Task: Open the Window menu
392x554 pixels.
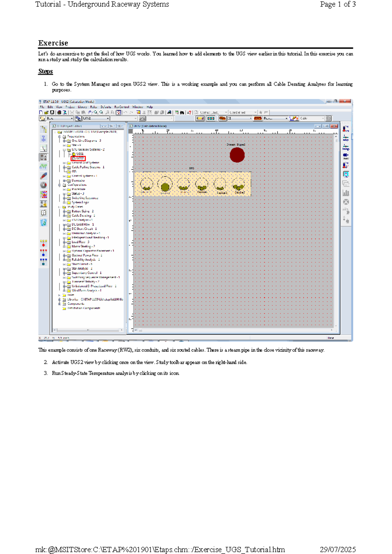Action: tap(138, 107)
